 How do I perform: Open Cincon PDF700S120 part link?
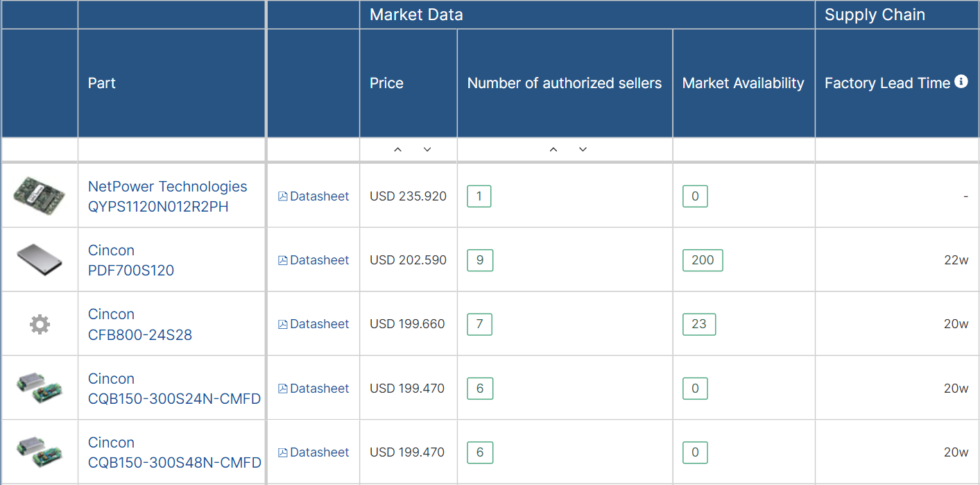click(x=131, y=260)
